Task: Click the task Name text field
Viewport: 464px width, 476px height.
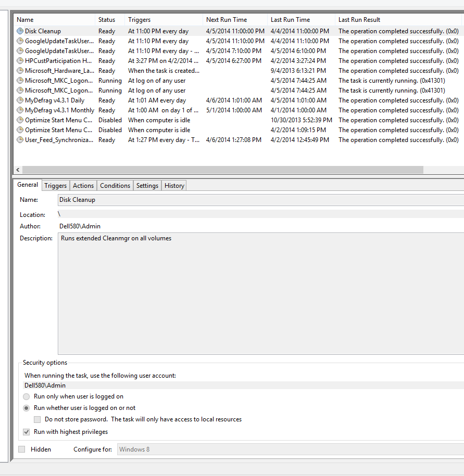Action: pyautogui.click(x=260, y=200)
